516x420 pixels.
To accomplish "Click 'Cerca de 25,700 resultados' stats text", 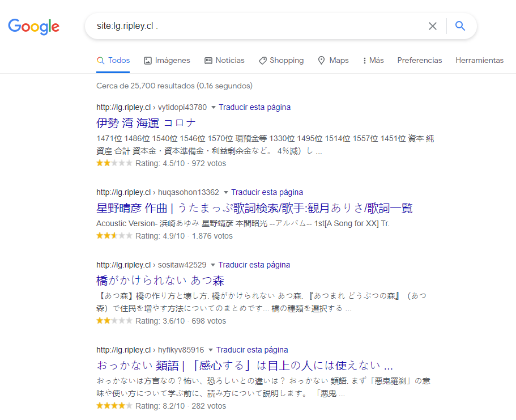I will coord(174,86).
